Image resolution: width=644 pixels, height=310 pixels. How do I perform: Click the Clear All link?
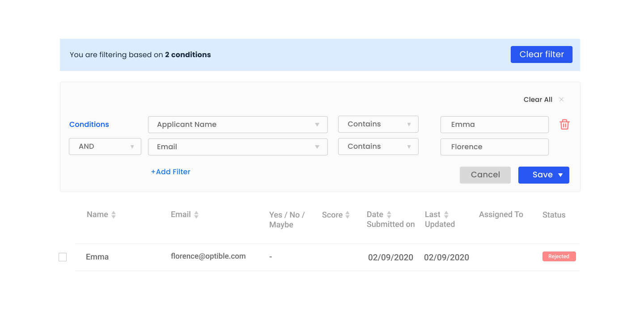pos(538,100)
